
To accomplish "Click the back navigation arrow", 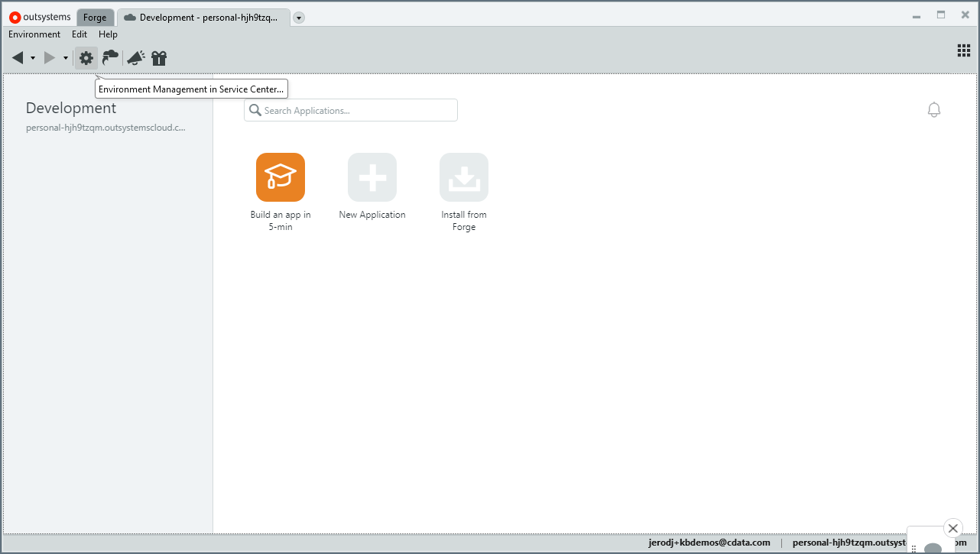I will [18, 57].
